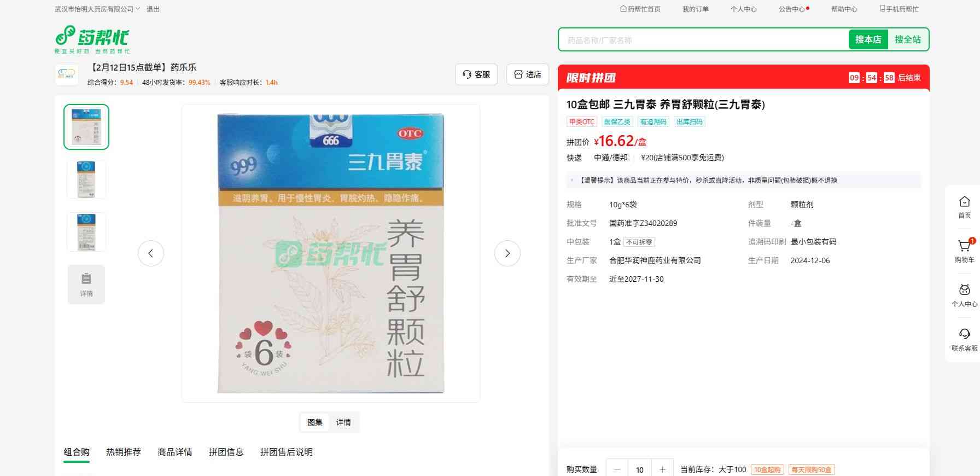The image size is (980, 476).
Task: Show next product image with right arrow
Action: click(507, 253)
